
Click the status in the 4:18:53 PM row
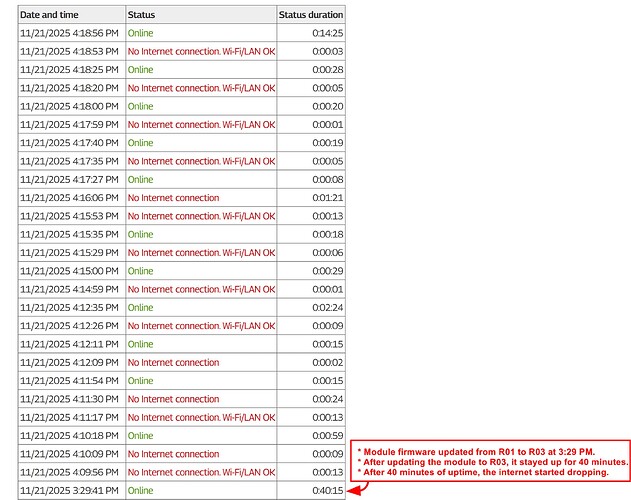click(201, 52)
